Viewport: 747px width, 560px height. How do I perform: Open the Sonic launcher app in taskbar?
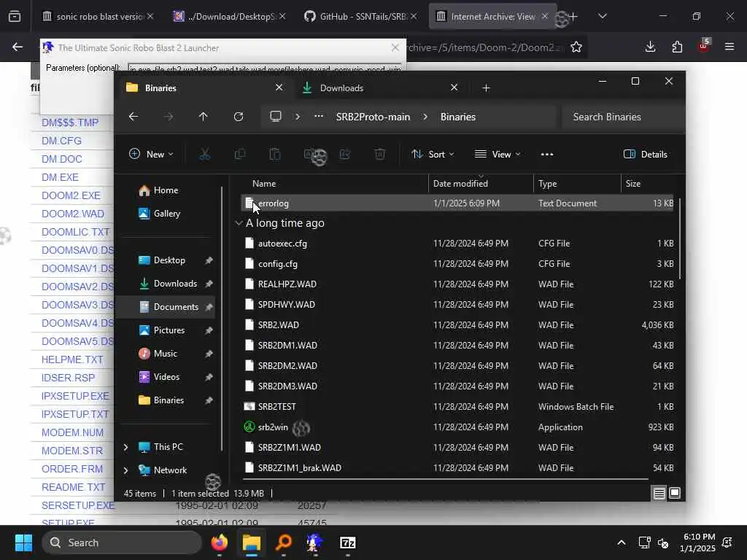click(x=315, y=542)
